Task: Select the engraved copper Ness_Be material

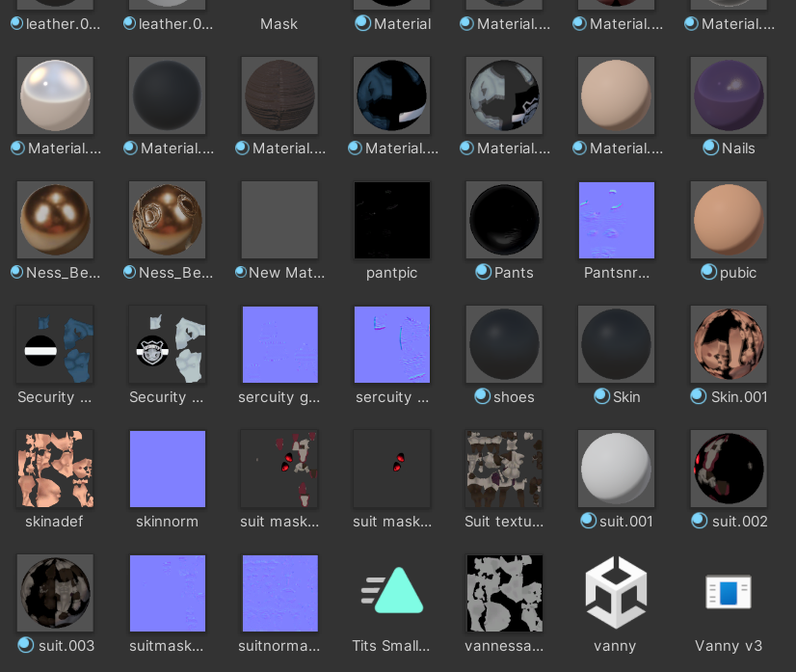Action: 168,220
